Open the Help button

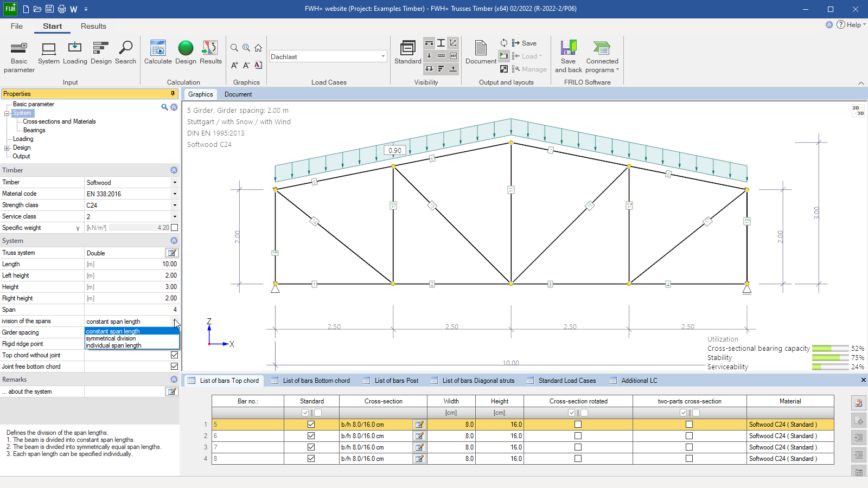click(851, 25)
